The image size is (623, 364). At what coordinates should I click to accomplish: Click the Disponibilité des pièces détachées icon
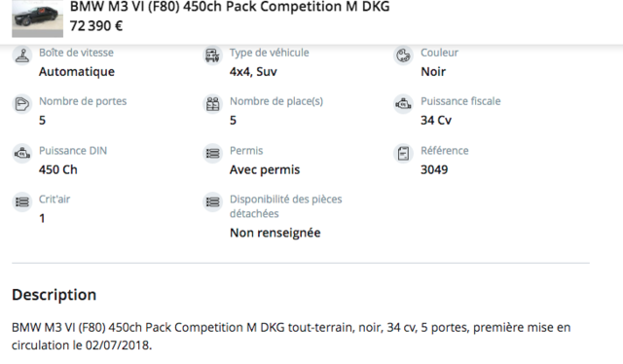pos(212,202)
